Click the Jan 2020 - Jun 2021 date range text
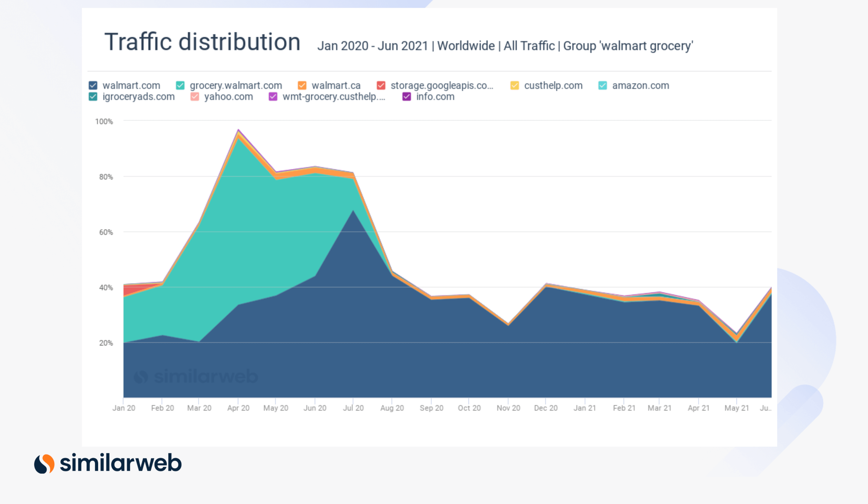 pos(373,46)
